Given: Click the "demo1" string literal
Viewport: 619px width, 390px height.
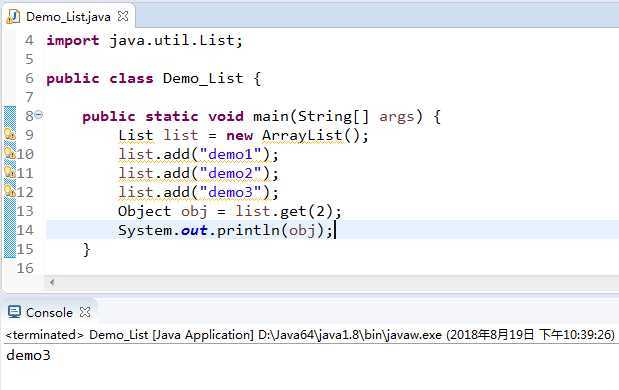Looking at the screenshot, I should pos(231,154).
